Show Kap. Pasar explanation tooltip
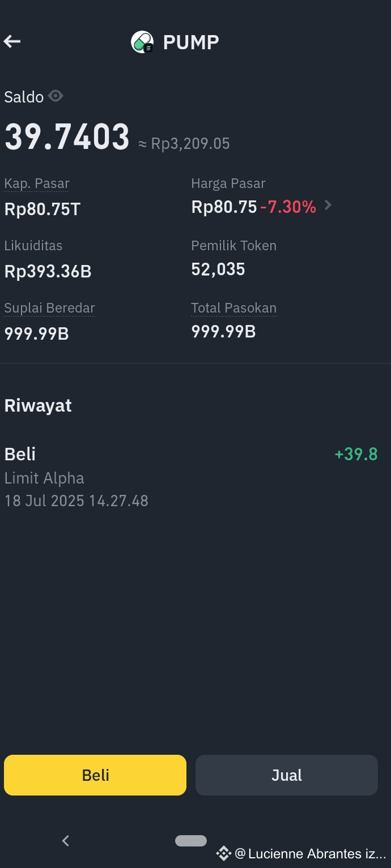Image resolution: width=391 pixels, height=868 pixels. 37,183
